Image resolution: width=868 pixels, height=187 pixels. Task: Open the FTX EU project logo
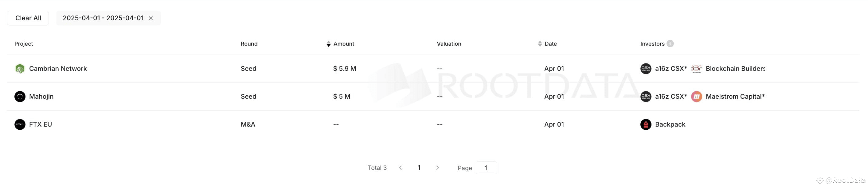(20, 124)
